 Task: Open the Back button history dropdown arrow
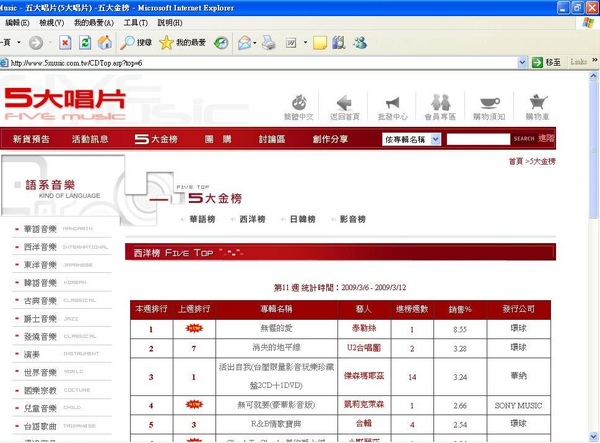pos(19,42)
